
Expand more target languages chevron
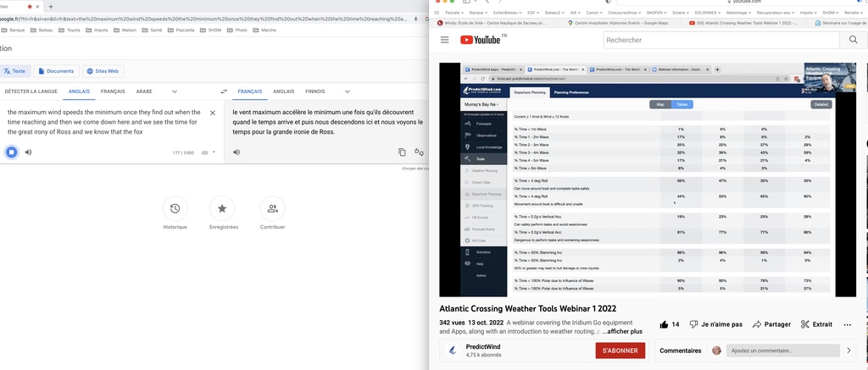point(347,91)
